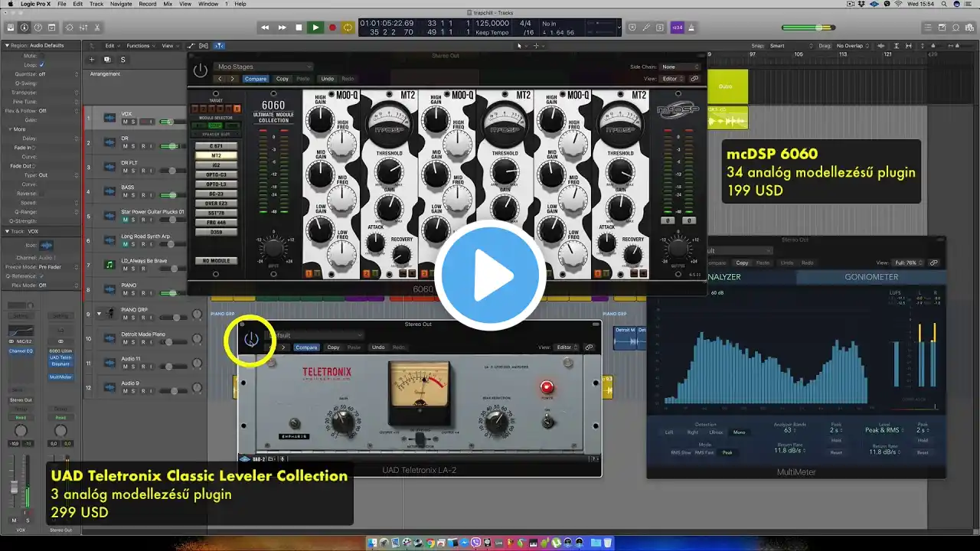Toggle the 6060 plugin power button
Screen dimensions: 980x551
[x=200, y=71]
